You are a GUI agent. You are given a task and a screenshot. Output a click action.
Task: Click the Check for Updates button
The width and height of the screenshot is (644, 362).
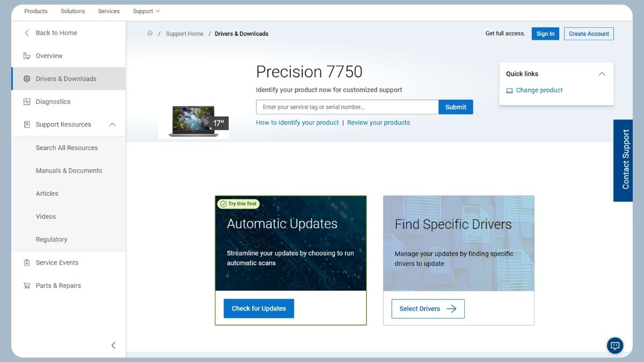coord(258,308)
